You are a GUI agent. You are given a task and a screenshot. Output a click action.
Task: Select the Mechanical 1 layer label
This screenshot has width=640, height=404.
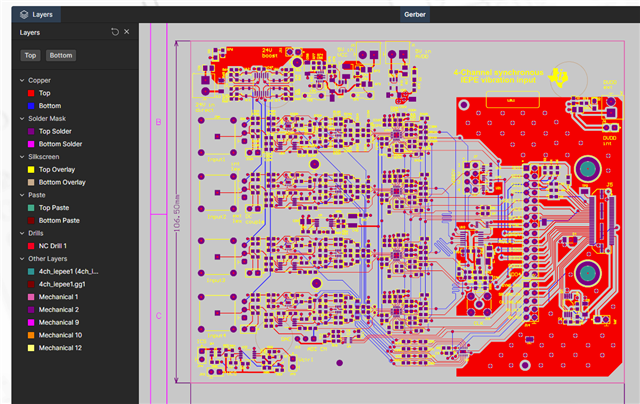coord(58,297)
